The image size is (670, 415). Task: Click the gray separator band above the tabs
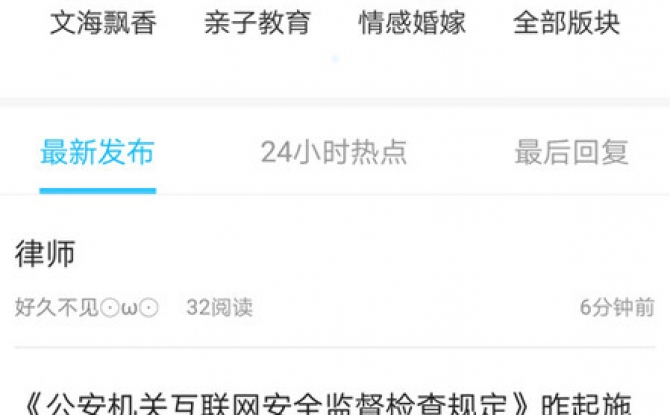(335, 102)
